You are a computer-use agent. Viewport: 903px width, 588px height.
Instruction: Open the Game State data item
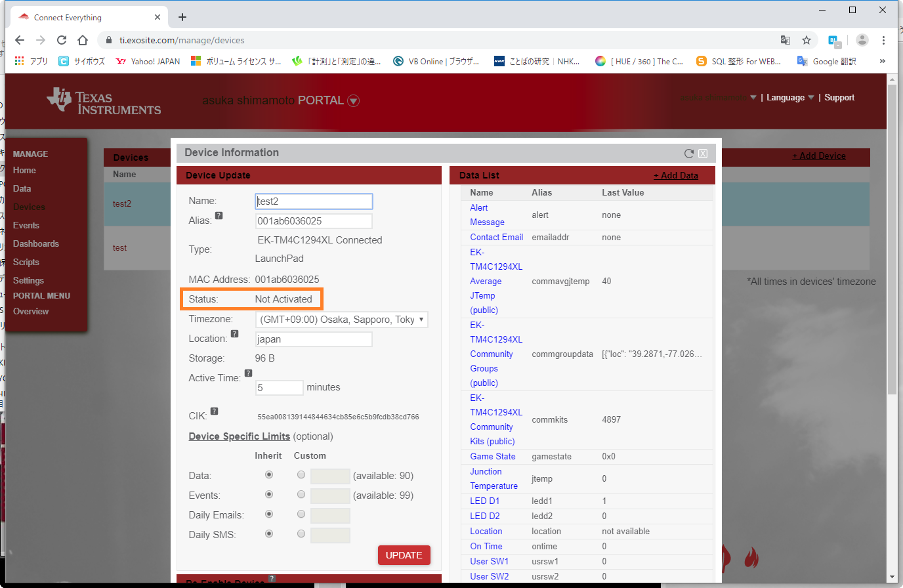pyautogui.click(x=493, y=456)
